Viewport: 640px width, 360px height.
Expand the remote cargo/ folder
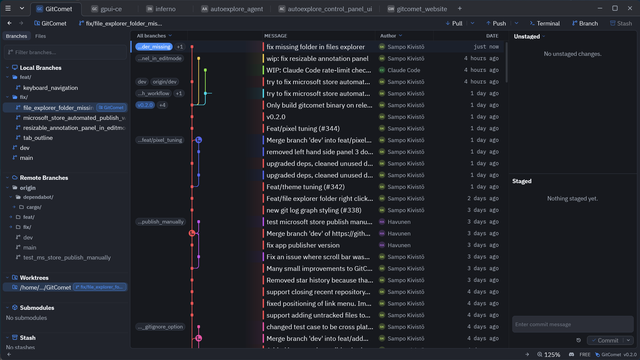[x=15, y=207]
